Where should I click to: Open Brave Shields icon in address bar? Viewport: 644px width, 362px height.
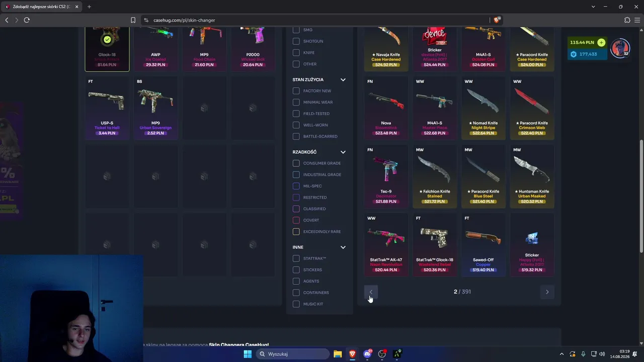(497, 20)
